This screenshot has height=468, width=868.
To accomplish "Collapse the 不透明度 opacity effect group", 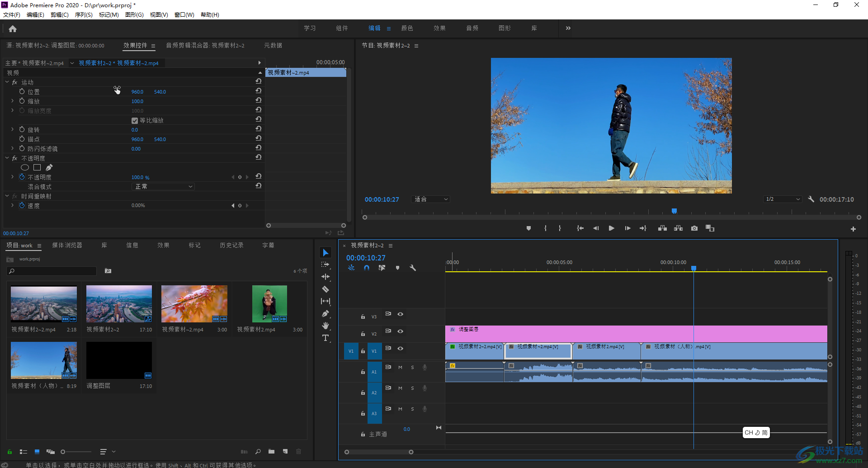I will click(x=7, y=158).
